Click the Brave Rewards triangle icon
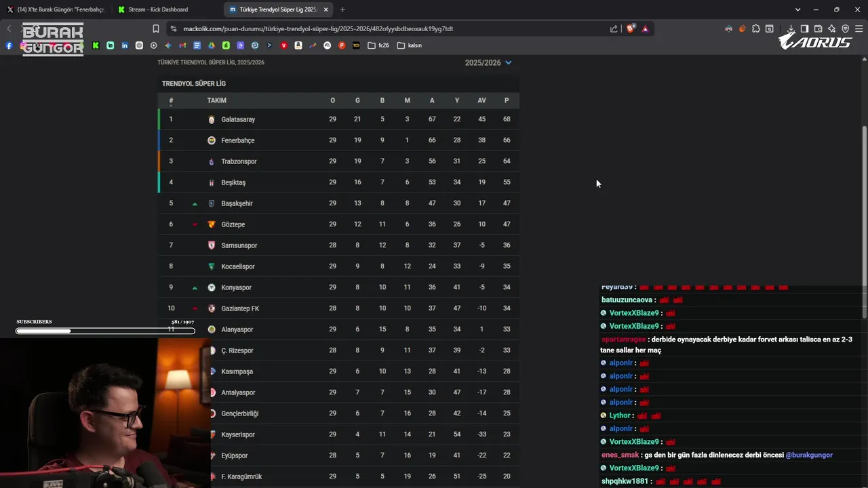868x488 pixels. [645, 28]
